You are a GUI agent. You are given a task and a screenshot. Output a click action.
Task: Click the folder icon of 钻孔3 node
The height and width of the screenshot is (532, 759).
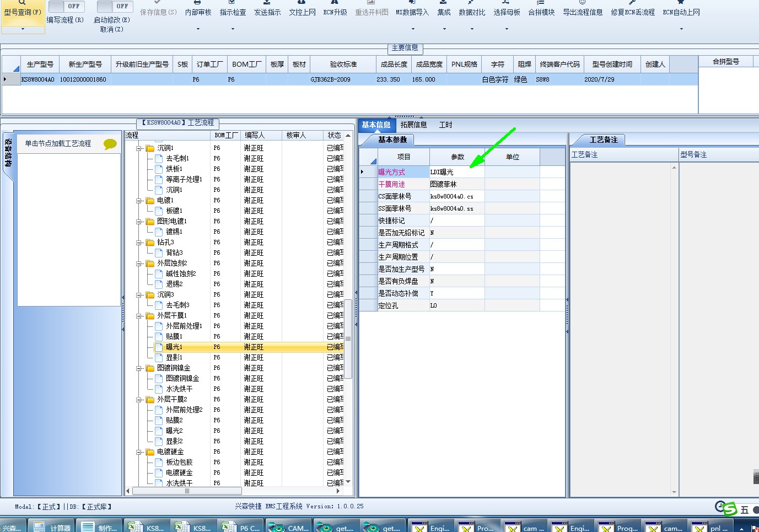click(150, 243)
